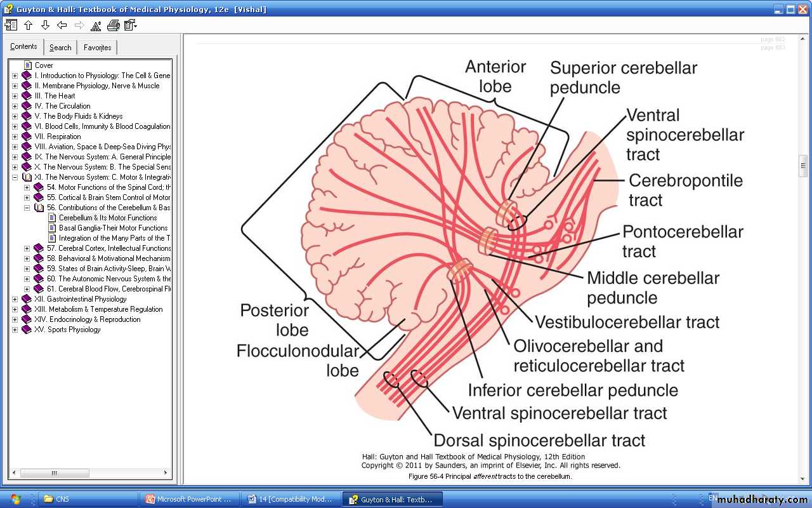Print the page using the printer icon
This screenshot has height=508, width=812.
113,25
